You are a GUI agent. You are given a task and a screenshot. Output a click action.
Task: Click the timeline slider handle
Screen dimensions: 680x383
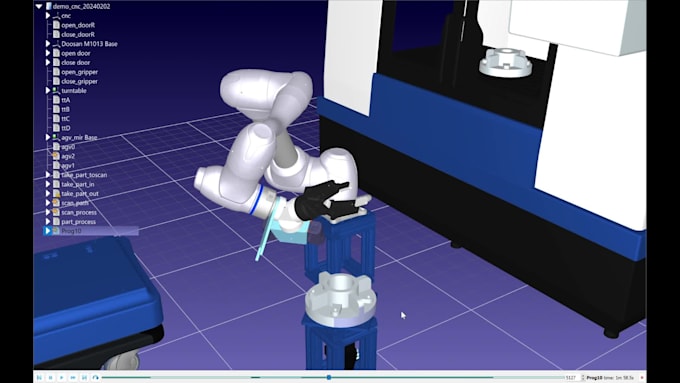click(x=329, y=377)
